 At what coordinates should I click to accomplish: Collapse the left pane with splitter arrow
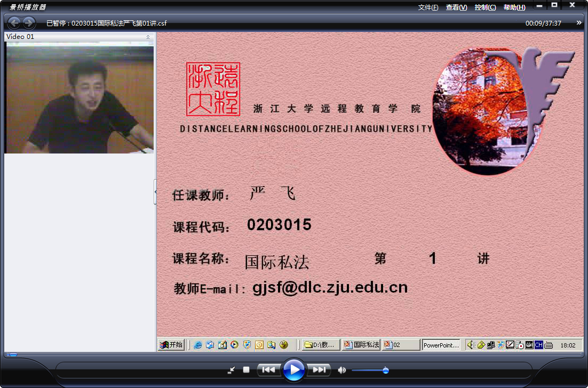click(155, 192)
